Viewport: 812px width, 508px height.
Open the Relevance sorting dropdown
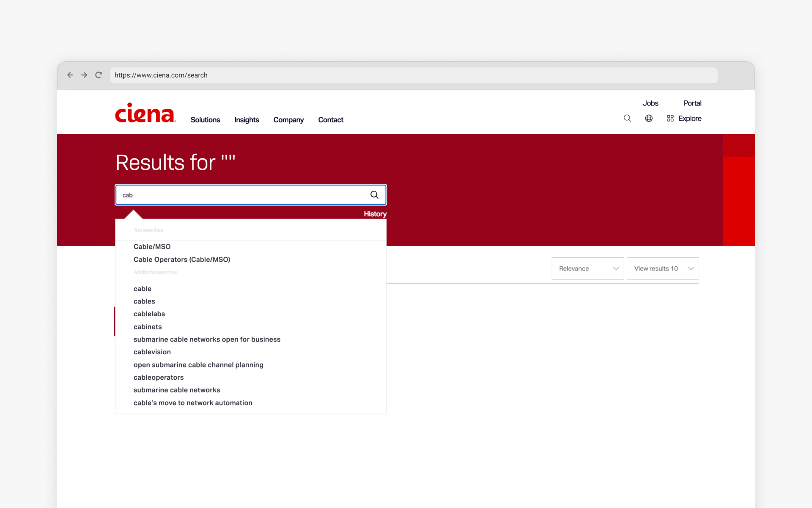coord(587,268)
